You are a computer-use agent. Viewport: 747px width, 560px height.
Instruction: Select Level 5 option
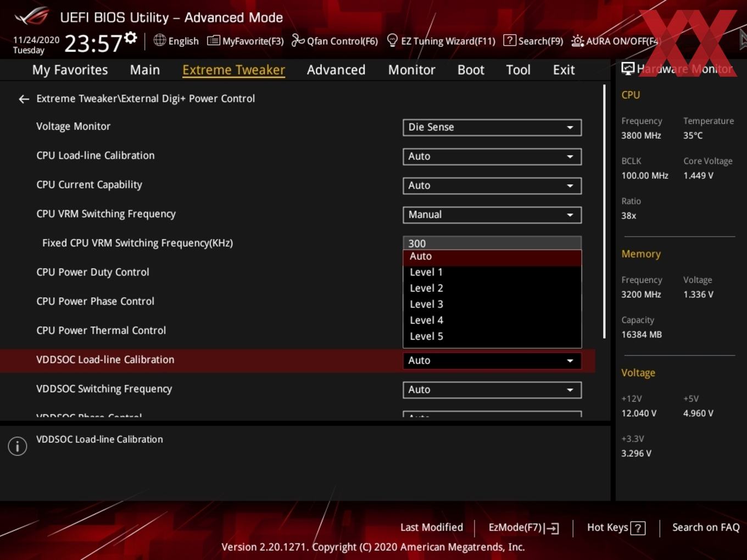pos(492,336)
